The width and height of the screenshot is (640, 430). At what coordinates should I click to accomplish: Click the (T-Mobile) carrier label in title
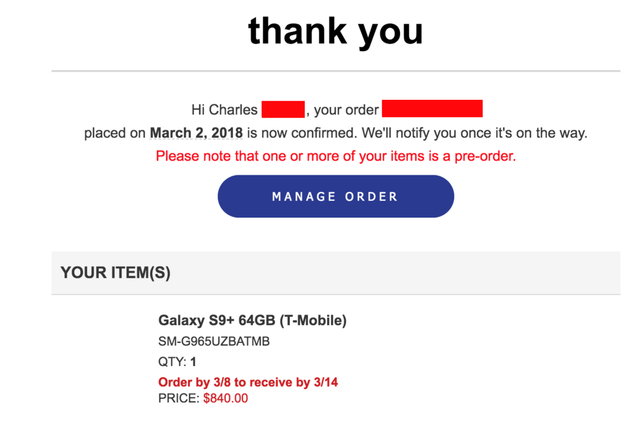tap(313, 320)
